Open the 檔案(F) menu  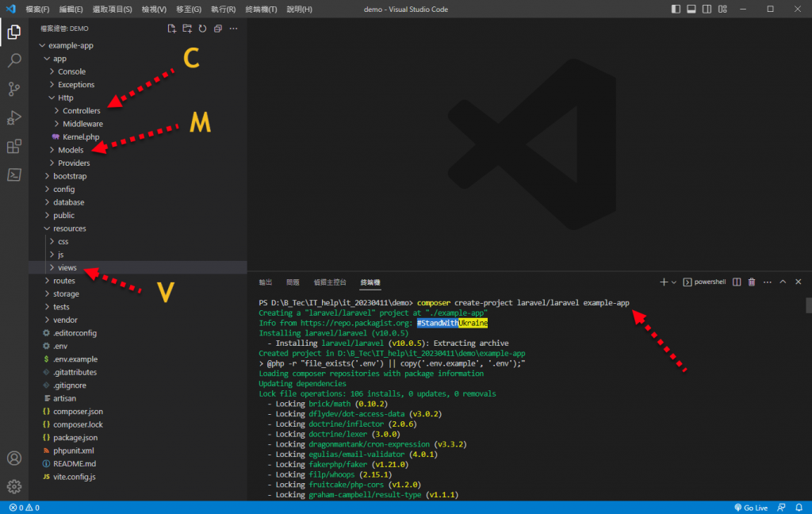(x=38, y=10)
